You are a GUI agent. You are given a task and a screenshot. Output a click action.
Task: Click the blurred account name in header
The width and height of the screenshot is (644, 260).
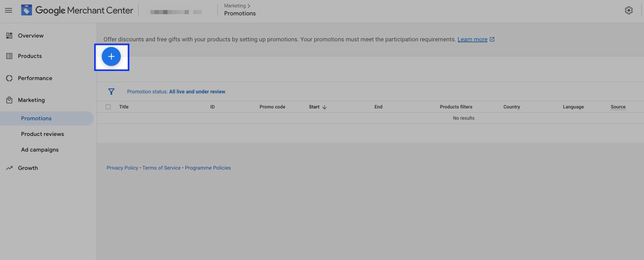(176, 12)
